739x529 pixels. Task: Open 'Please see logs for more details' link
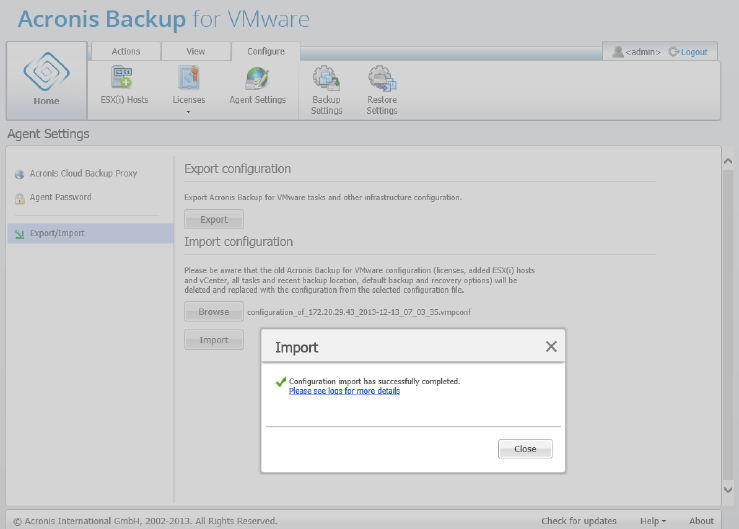click(344, 391)
